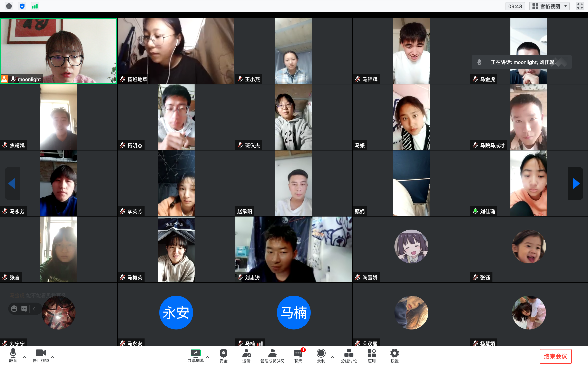This screenshot has height=367, width=588.
Task: Go to next page of participants
Action: point(576,183)
